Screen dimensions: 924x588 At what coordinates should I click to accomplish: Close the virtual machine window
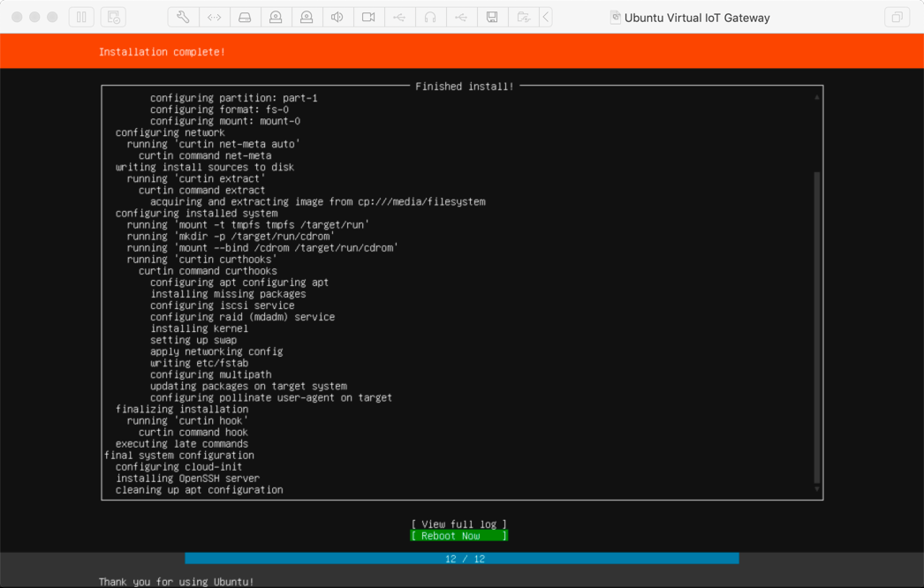pos(17,17)
